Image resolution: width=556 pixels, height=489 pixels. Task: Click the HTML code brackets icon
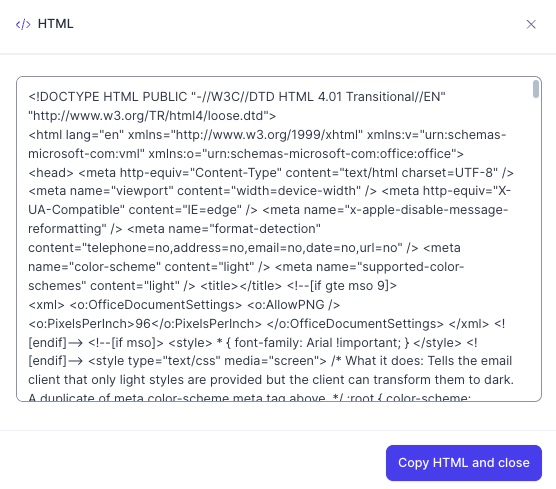click(23, 24)
